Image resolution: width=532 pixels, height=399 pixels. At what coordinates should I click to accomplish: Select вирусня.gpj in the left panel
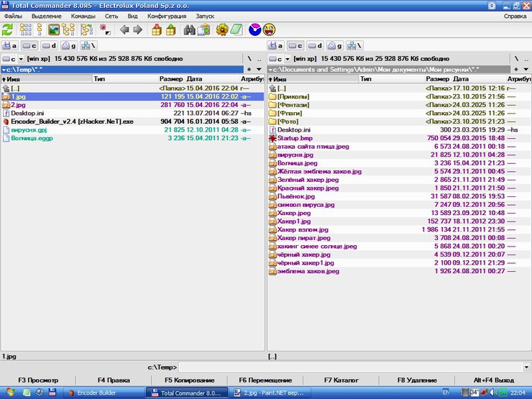pyautogui.click(x=133, y=130)
